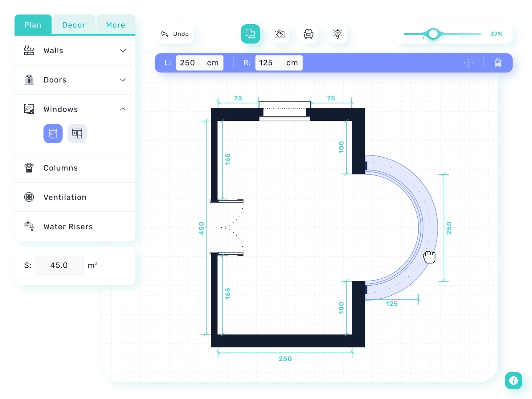Open the info button in the bottom corner
The width and height of the screenshot is (532, 399).
coord(513,380)
